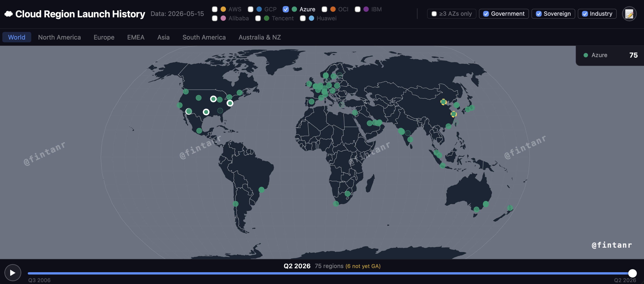The width and height of the screenshot is (644, 284).
Task: Start timeline playback with the play button
Action: point(13,272)
